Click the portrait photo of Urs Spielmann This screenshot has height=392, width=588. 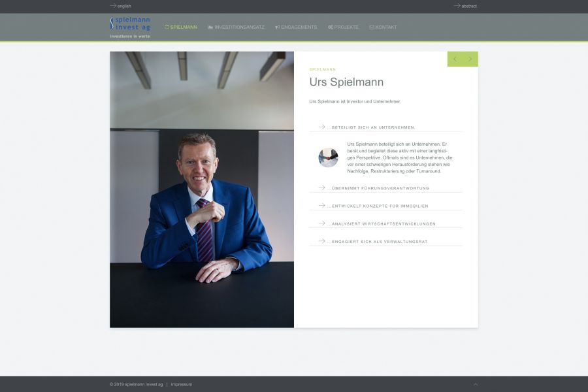[202, 189]
